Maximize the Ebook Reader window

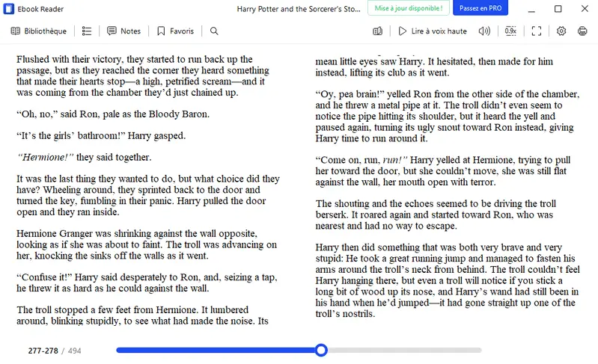point(558,8)
